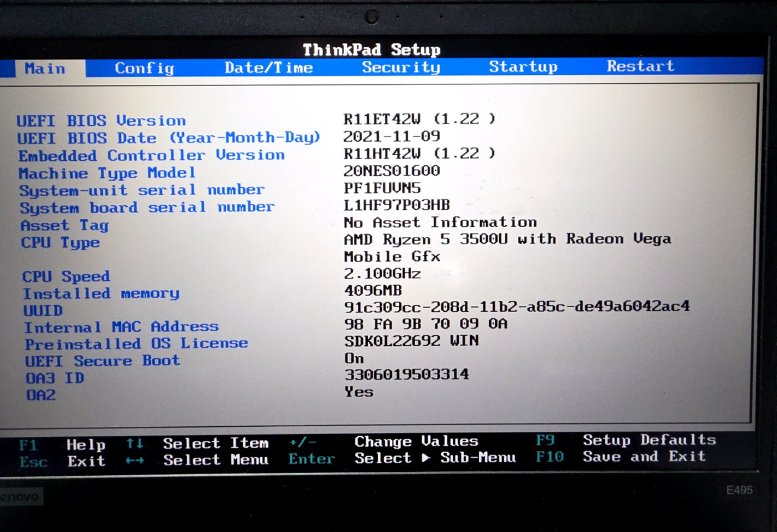Screen dimensions: 777x532
Task: Click the Machine Type Model label
Action: [x=107, y=173]
